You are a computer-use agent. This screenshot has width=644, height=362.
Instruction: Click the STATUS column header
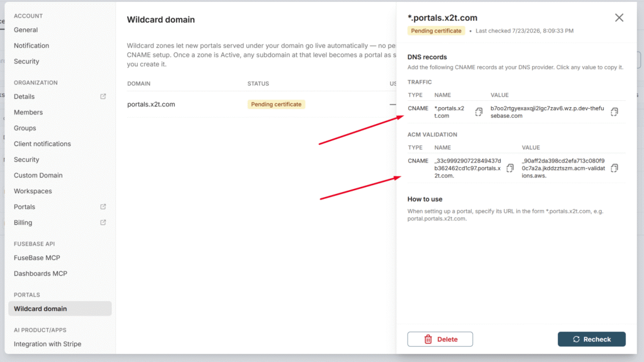point(258,84)
